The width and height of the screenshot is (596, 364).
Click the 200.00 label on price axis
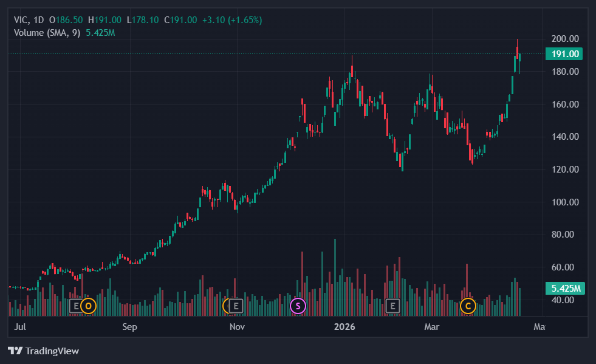564,38
